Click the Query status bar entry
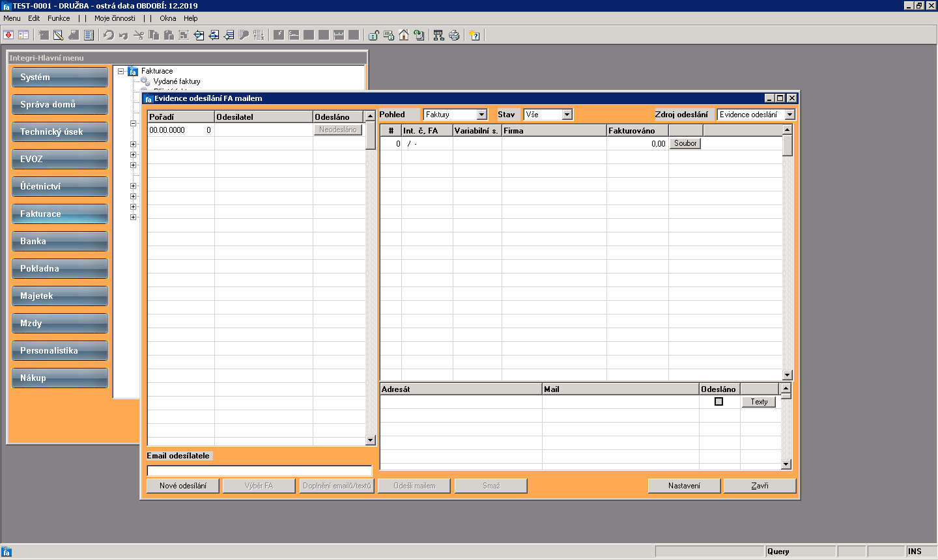This screenshot has width=938, height=560. point(801,552)
